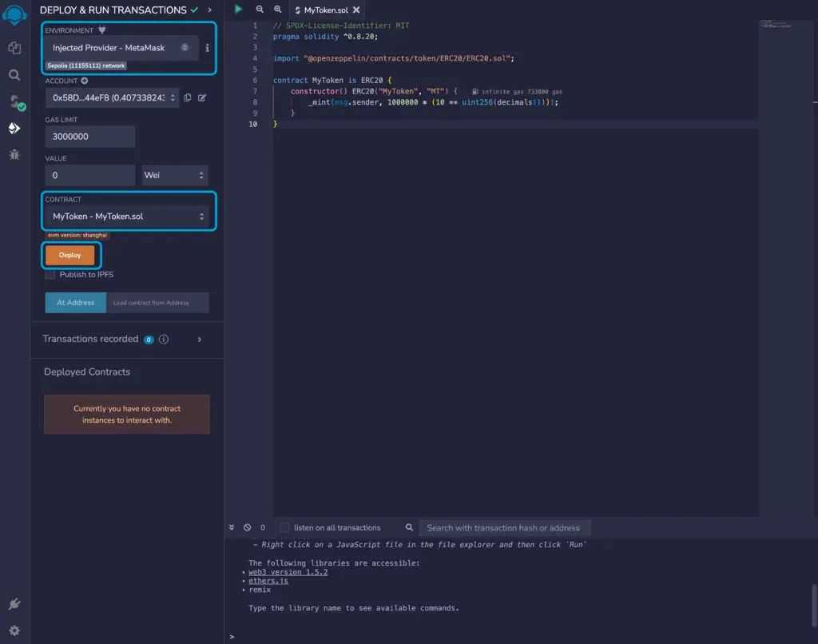Image resolution: width=818 pixels, height=644 pixels.
Task: Check listen on all transactions
Action: 284,527
